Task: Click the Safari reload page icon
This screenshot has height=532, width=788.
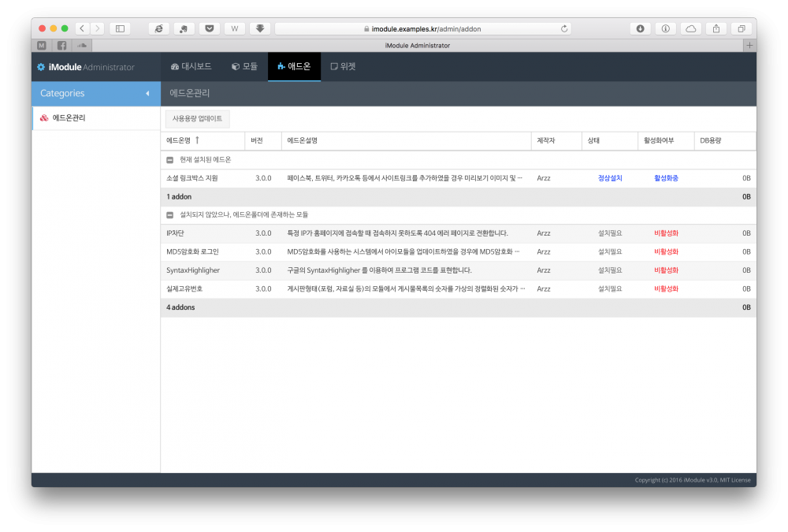Action: pyautogui.click(x=564, y=28)
